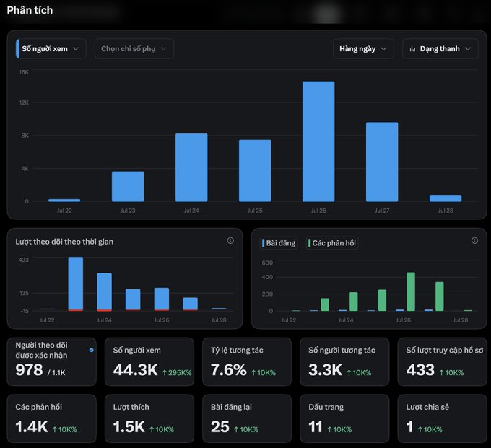Screen dimensions: 491x448
Task: Click the Jul 28 viewers bar
Action: (x=446, y=198)
